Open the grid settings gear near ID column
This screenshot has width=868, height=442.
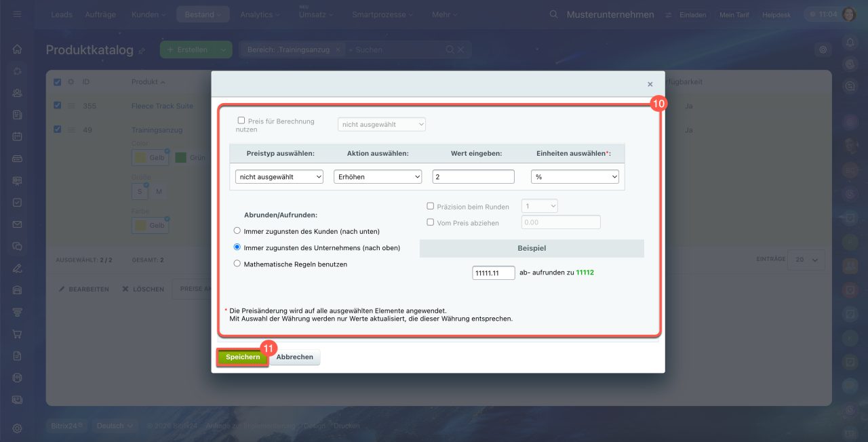coord(71,82)
